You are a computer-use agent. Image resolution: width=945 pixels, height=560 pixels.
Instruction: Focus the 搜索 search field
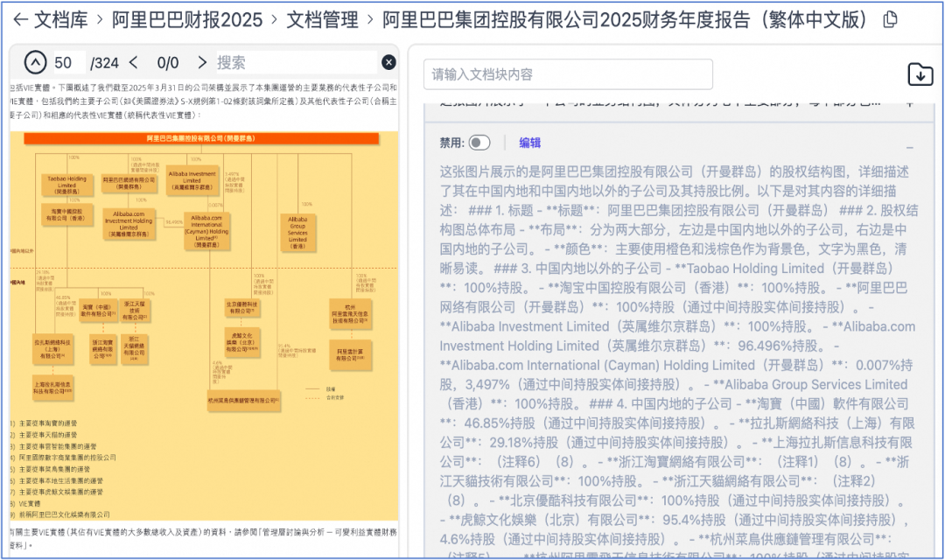click(296, 63)
